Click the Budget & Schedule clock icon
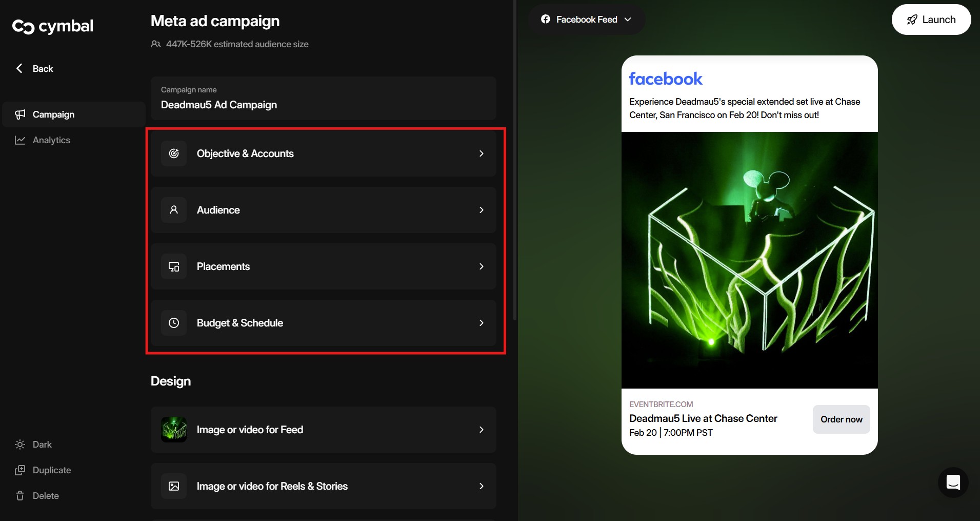The image size is (980, 521). click(x=174, y=323)
